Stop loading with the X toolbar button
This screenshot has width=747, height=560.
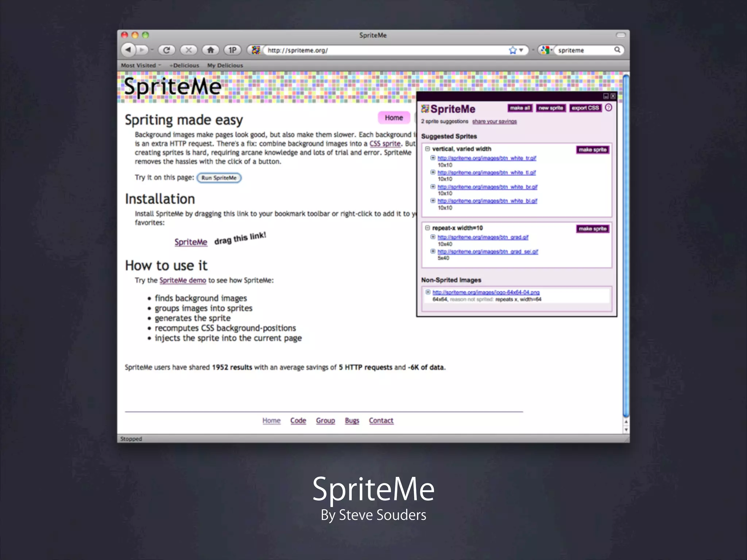point(189,50)
